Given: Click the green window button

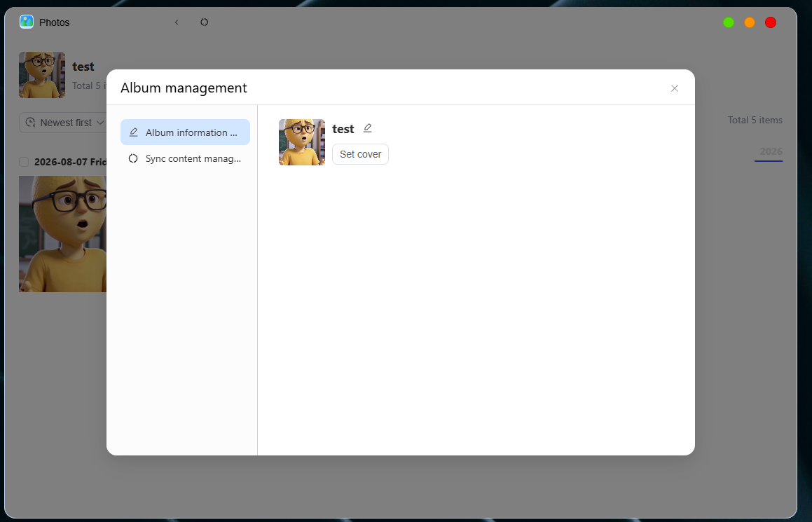Looking at the screenshot, I should point(729,22).
